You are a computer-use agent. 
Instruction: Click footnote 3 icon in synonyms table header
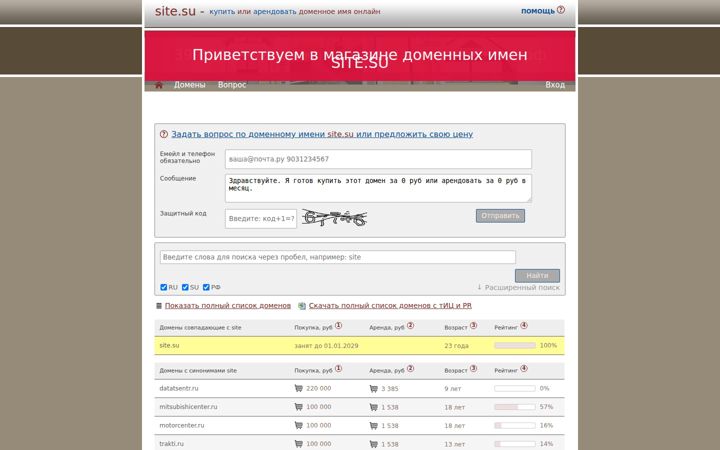(x=473, y=368)
